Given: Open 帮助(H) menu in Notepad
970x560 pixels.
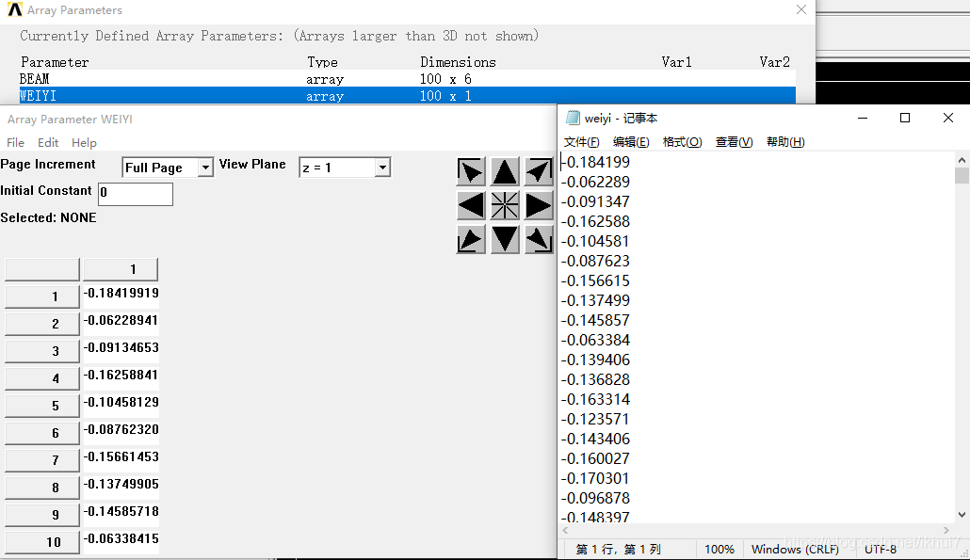Looking at the screenshot, I should coord(785,142).
